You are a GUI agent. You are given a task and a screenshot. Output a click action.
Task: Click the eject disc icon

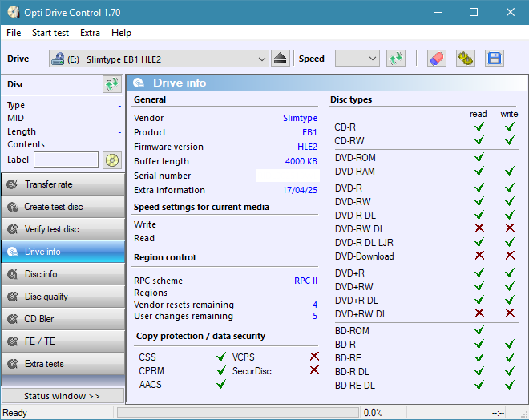tap(280, 59)
